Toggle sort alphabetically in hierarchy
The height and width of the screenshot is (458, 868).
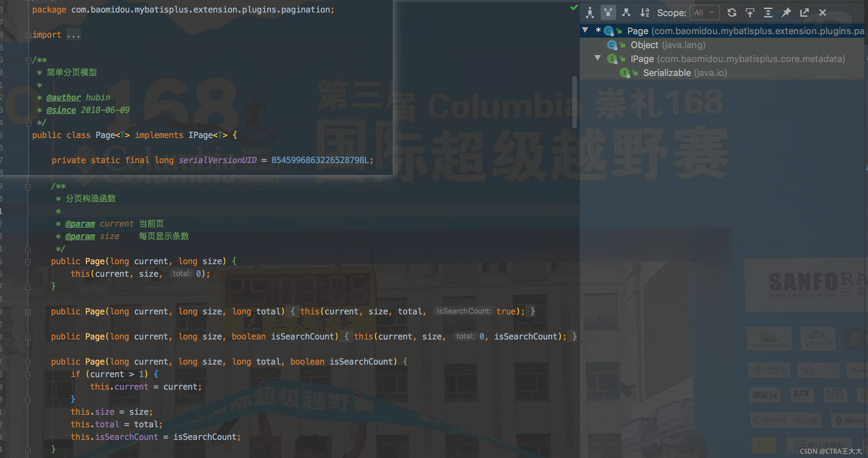(x=644, y=13)
